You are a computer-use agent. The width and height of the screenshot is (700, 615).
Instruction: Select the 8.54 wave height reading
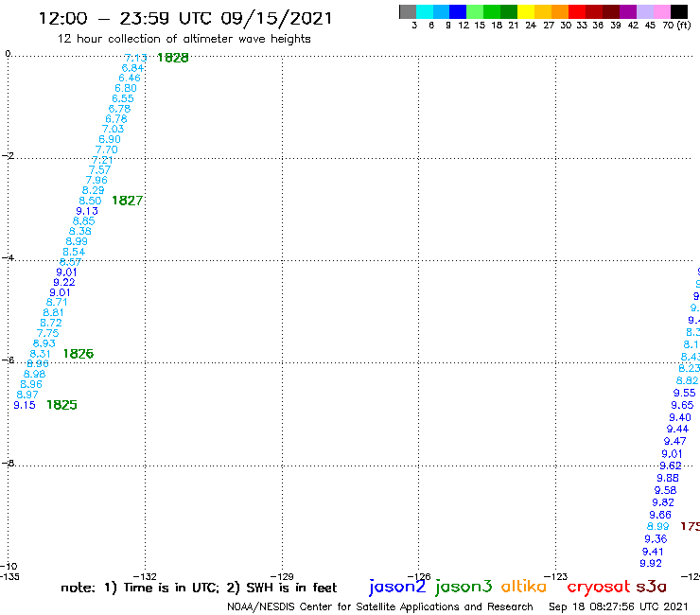point(74,252)
